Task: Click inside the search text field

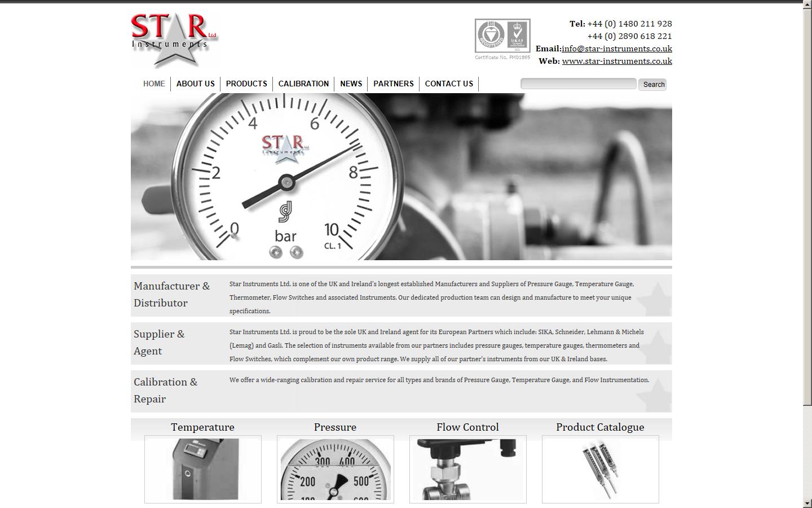Action: tap(578, 84)
